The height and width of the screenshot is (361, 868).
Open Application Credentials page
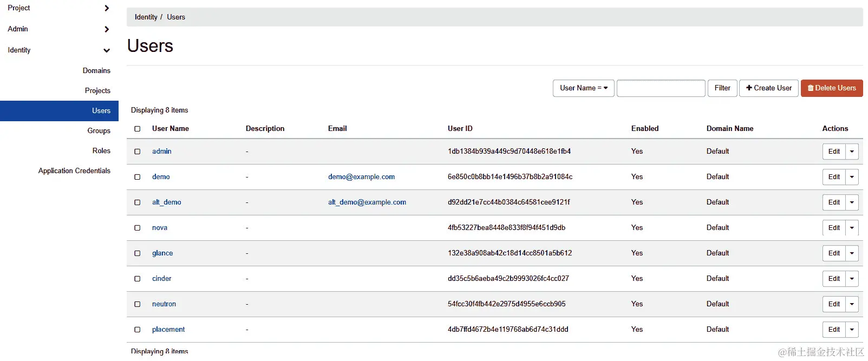(x=74, y=170)
